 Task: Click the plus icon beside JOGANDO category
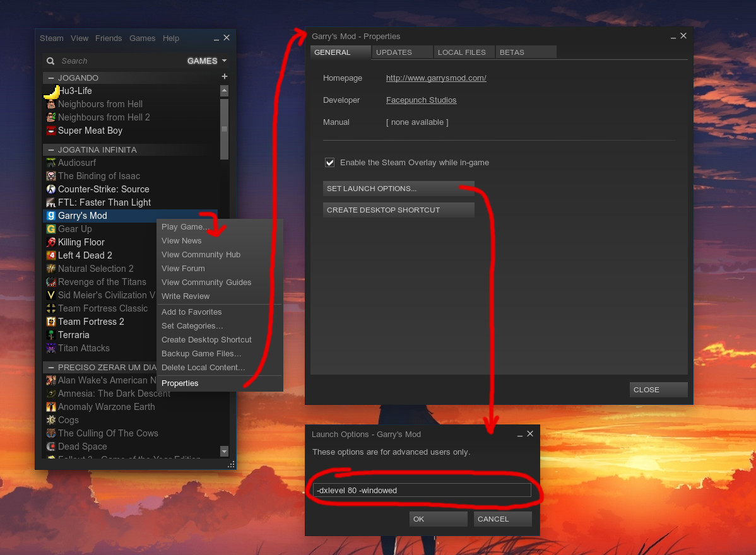click(224, 76)
